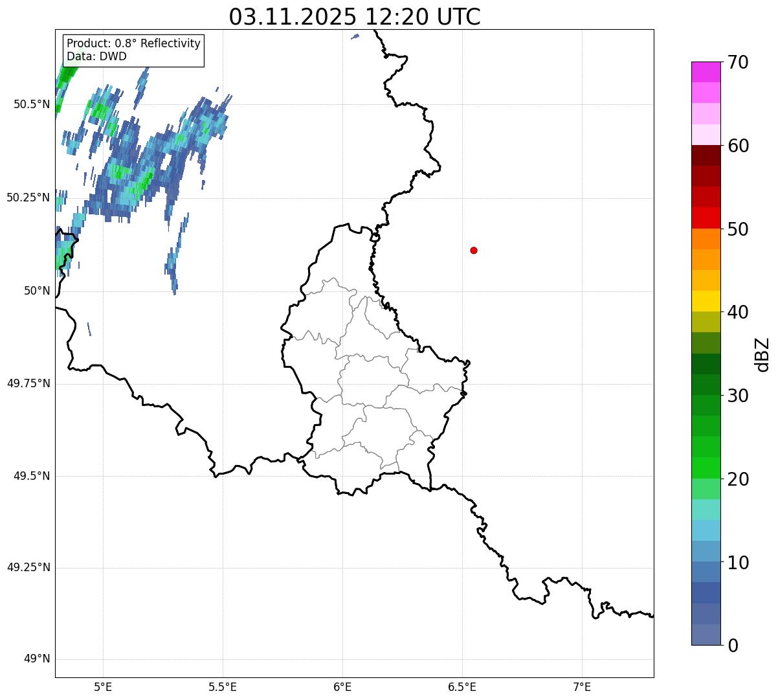Click the longitude label '7°E'

582,687
